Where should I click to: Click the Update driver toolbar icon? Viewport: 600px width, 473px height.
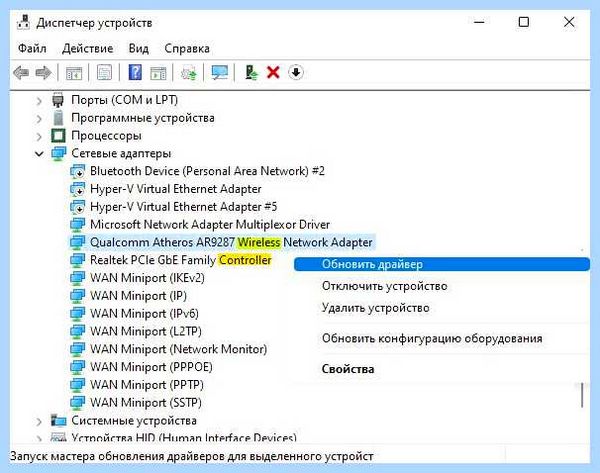251,72
